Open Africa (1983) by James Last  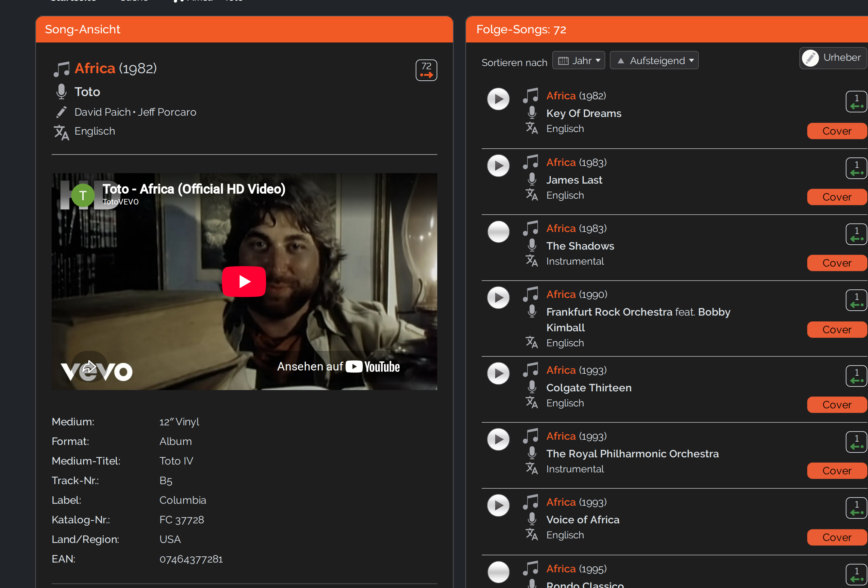[561, 162]
